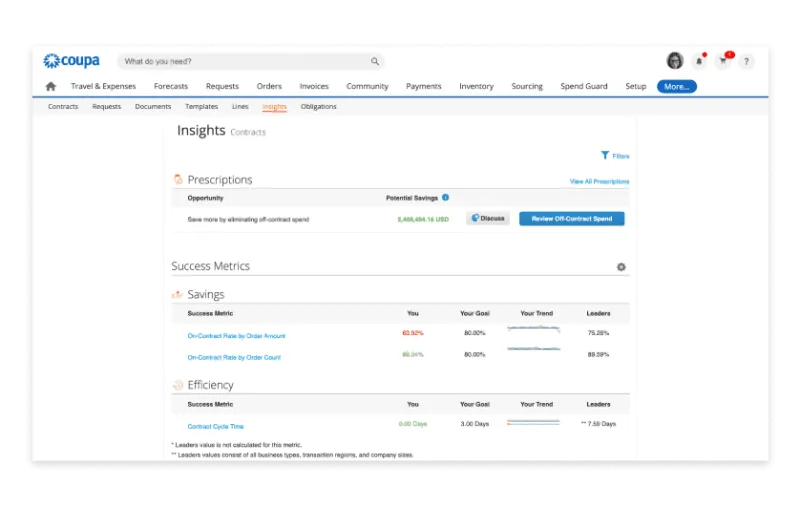The width and height of the screenshot is (800, 507).
Task: Click the search magnifier icon
Action: (375, 61)
